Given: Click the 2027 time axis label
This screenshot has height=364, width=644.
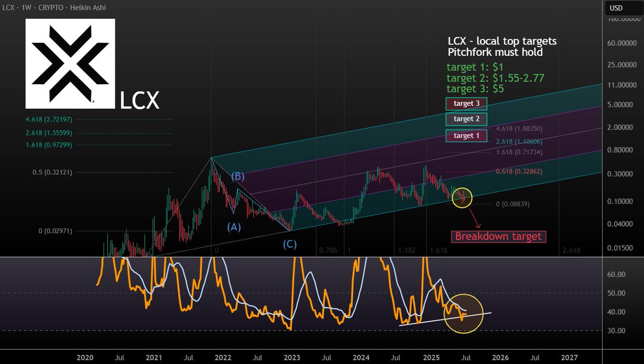Looking at the screenshot, I should (569, 356).
